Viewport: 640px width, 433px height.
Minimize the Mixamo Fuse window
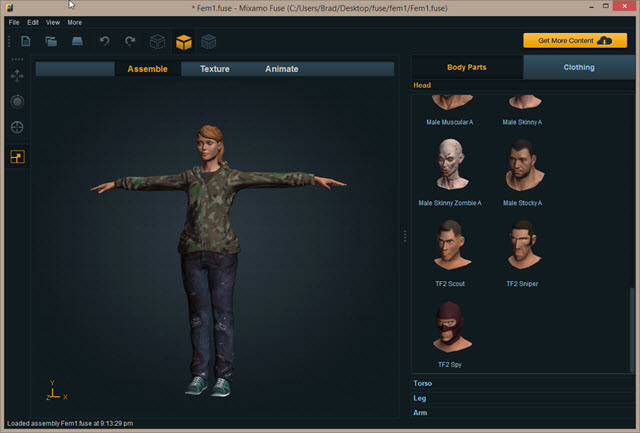click(x=591, y=7)
